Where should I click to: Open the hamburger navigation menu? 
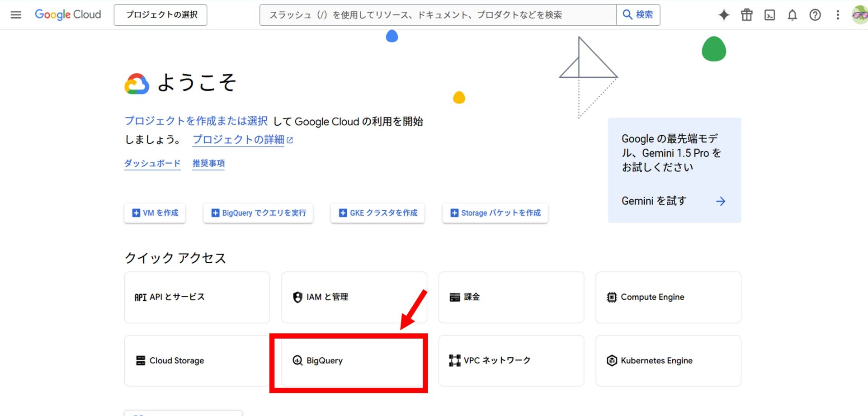click(16, 15)
